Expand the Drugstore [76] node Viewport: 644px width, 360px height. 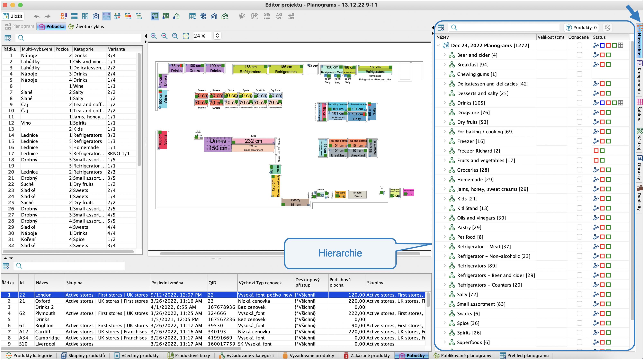(x=445, y=112)
